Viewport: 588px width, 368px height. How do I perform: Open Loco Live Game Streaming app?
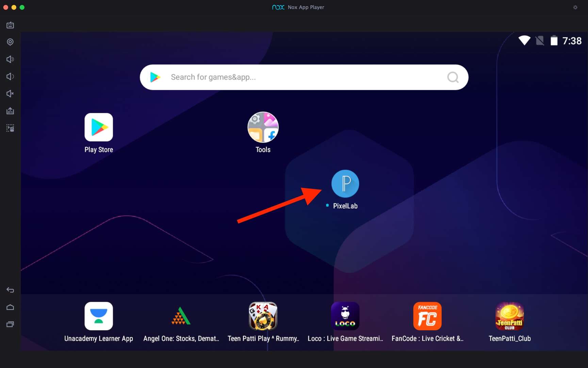point(345,316)
